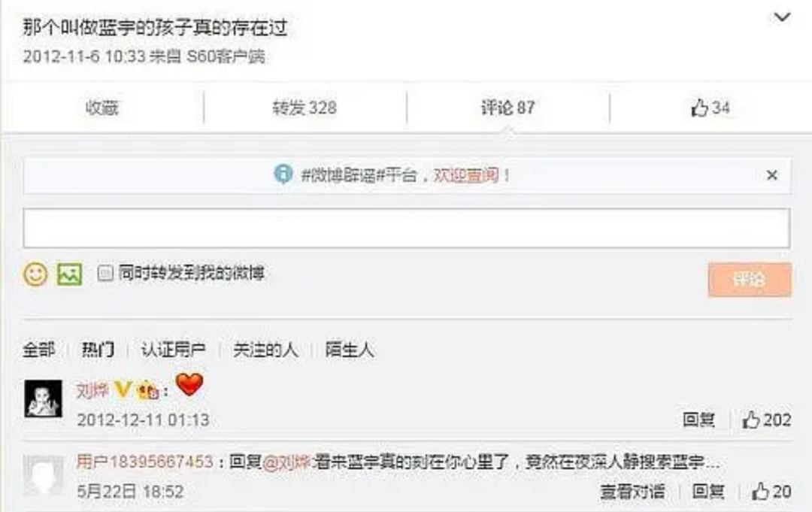This screenshot has height=512, width=812.
Task: Click the V verified badge next to 刘烨
Action: click(123, 389)
